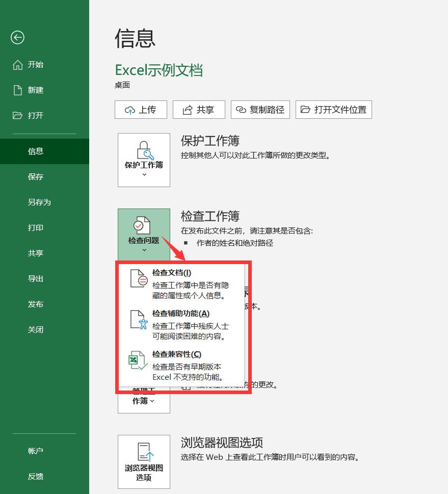Viewport: 448px width, 494px height.
Task: Select the 检查辅助功能 accessibility icon
Action: click(137, 319)
